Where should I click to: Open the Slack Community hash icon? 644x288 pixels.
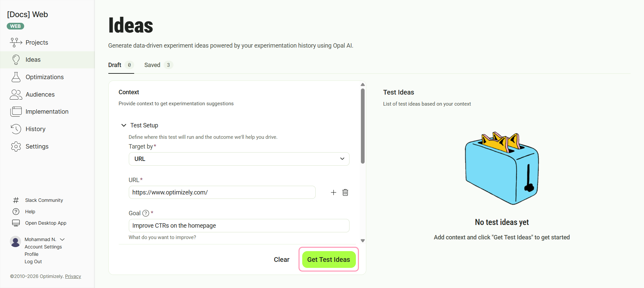16,200
